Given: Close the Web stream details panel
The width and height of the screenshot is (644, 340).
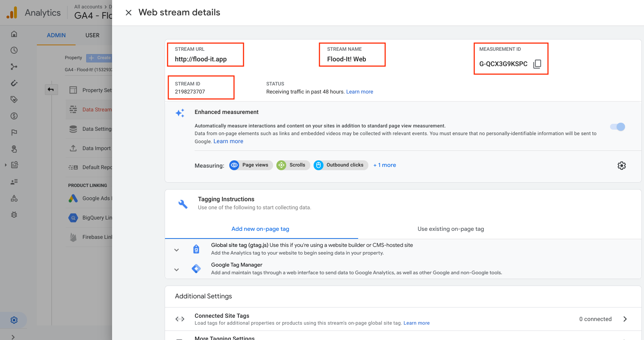Looking at the screenshot, I should pos(129,13).
